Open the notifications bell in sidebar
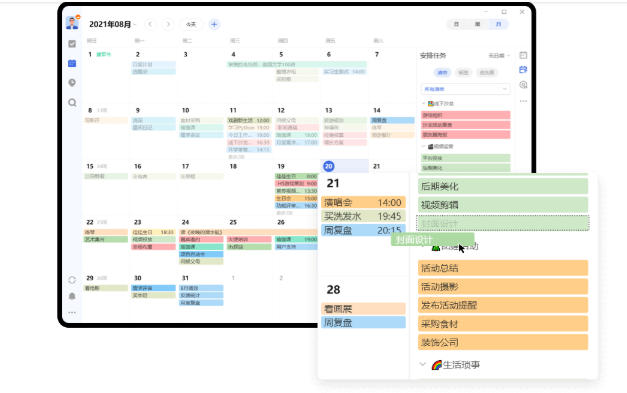This screenshot has width=627, height=393. tap(72, 296)
